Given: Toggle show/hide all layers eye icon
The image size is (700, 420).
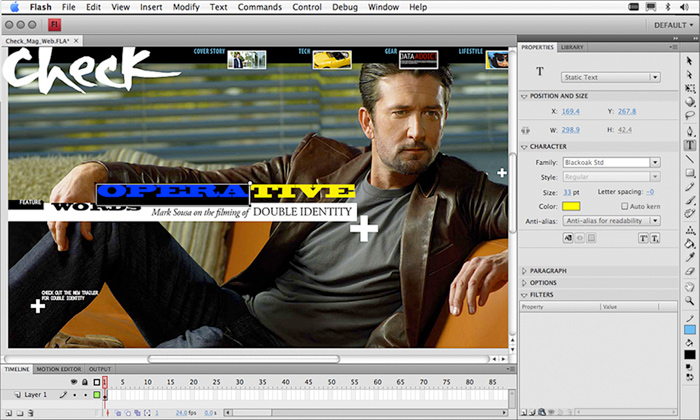Looking at the screenshot, I should point(74,382).
